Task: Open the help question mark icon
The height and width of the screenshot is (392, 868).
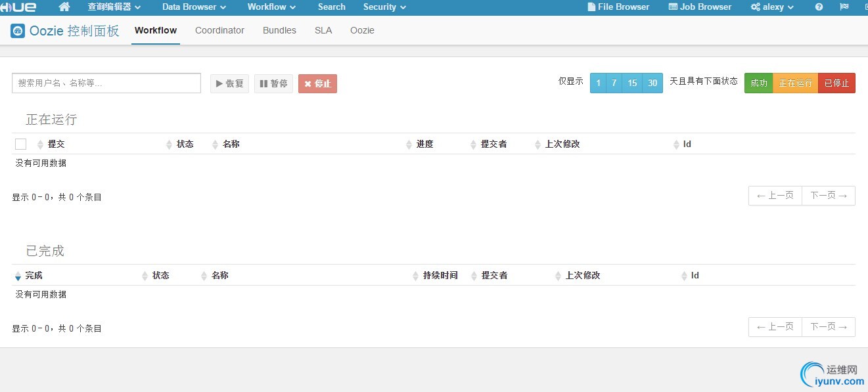Action: (x=819, y=7)
